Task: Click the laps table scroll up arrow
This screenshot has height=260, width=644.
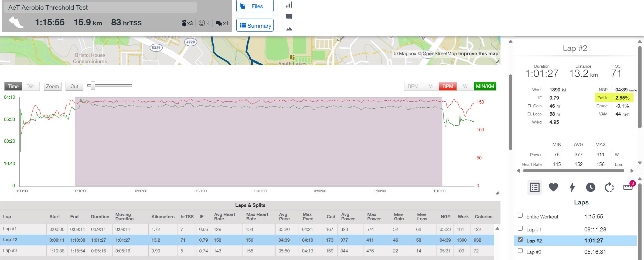Action: pos(497,229)
